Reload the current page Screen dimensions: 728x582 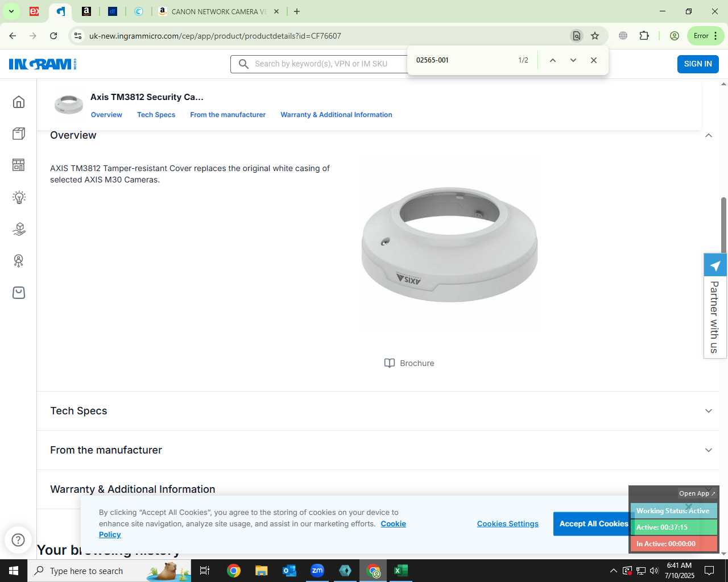[53, 36]
